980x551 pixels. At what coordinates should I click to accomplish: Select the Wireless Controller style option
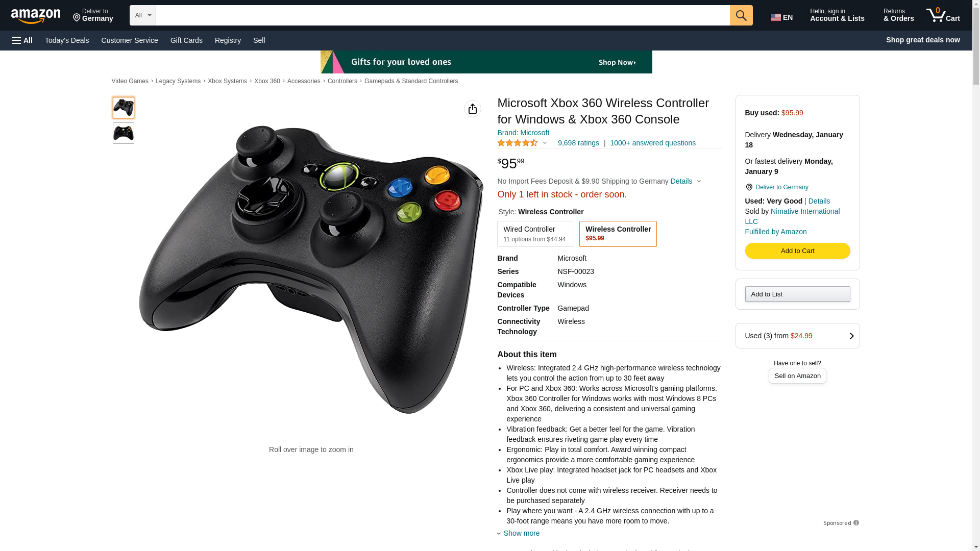tap(618, 234)
